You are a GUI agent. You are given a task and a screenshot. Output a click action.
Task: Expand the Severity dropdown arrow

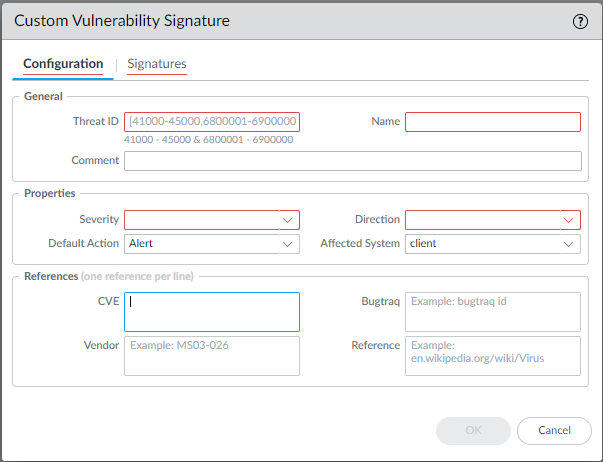pos(288,220)
